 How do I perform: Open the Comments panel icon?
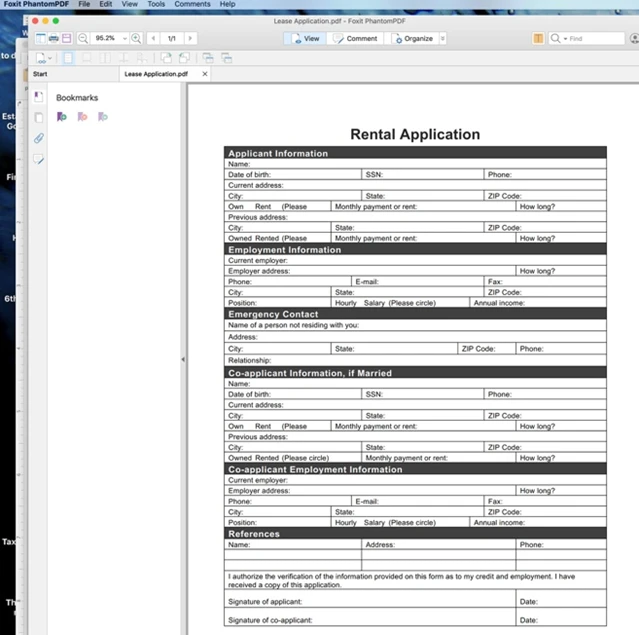39,159
